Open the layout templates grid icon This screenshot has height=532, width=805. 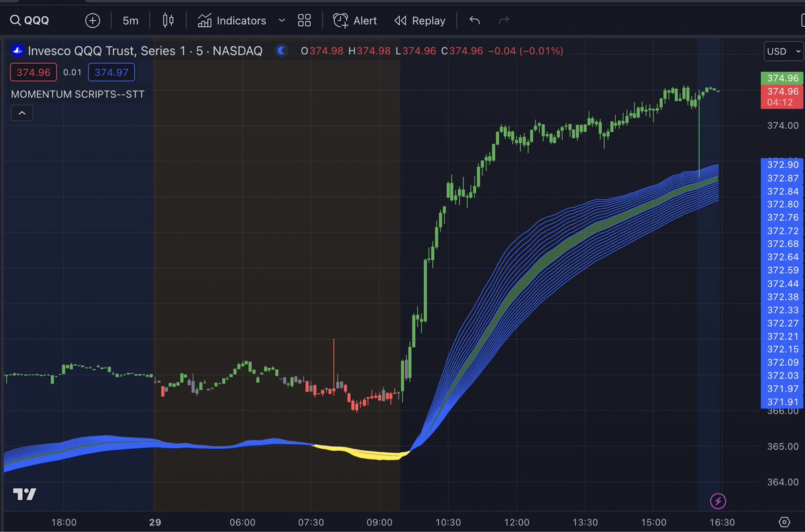point(305,21)
